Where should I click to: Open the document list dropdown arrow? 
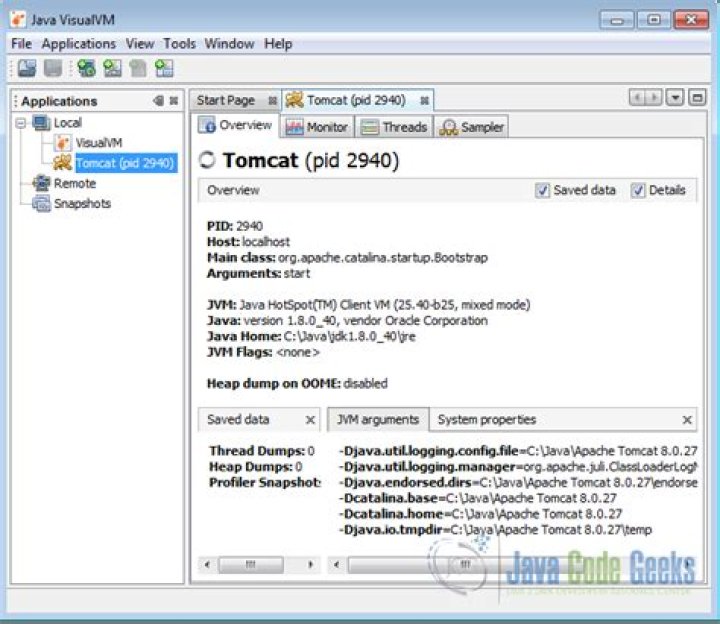(x=675, y=97)
